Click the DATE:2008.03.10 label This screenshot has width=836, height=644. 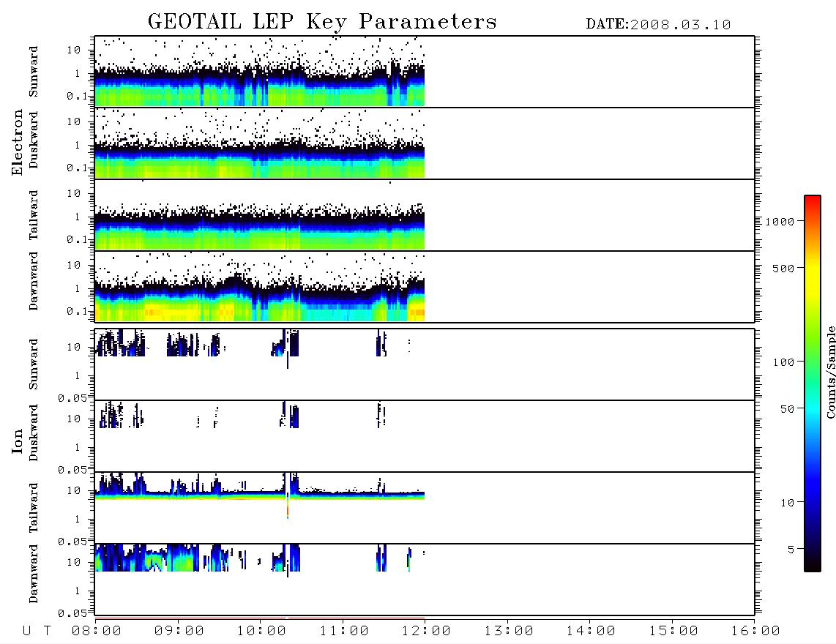point(658,25)
